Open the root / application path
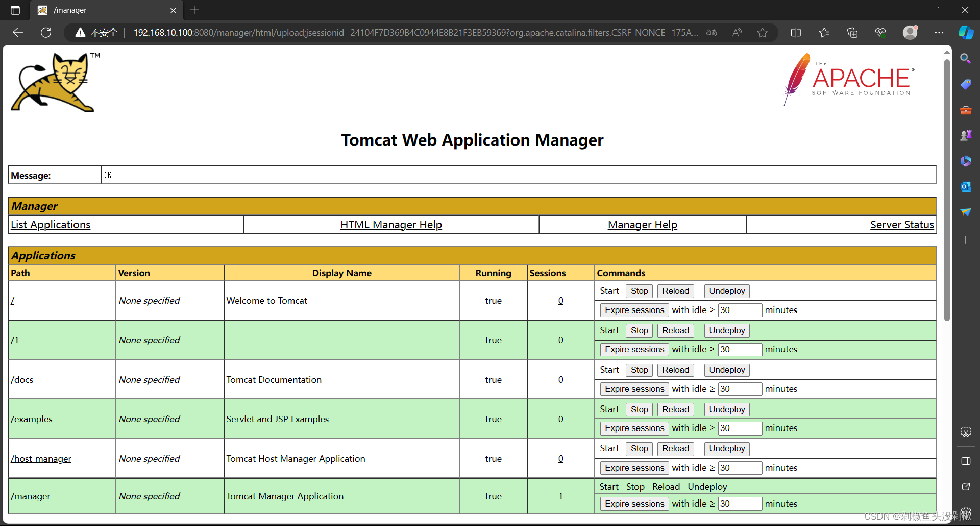Image resolution: width=980 pixels, height=526 pixels. click(12, 301)
